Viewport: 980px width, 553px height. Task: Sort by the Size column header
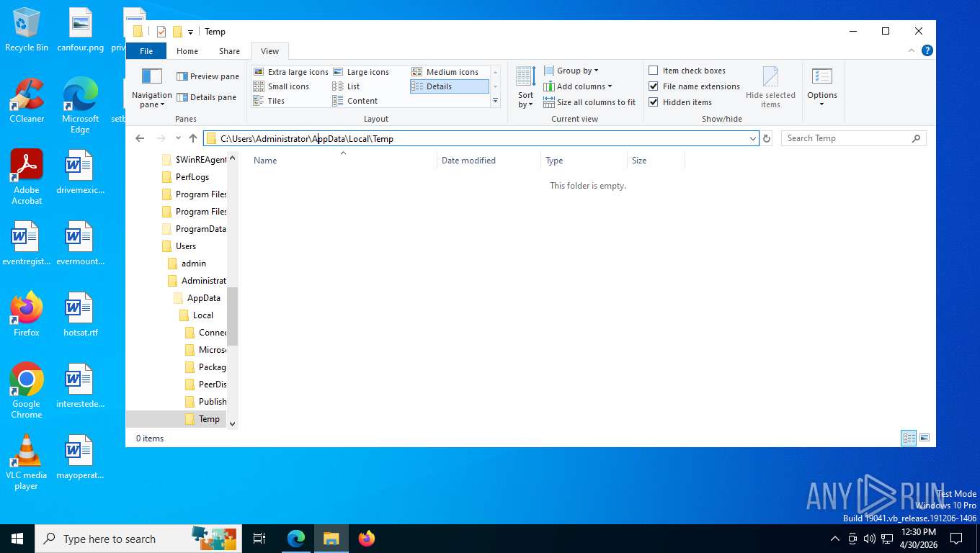tap(655, 161)
